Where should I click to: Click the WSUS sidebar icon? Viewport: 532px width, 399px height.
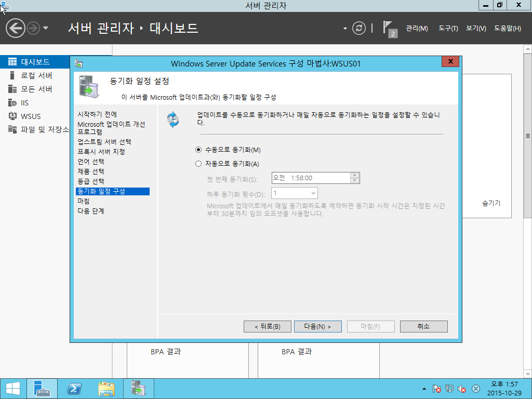[x=12, y=116]
